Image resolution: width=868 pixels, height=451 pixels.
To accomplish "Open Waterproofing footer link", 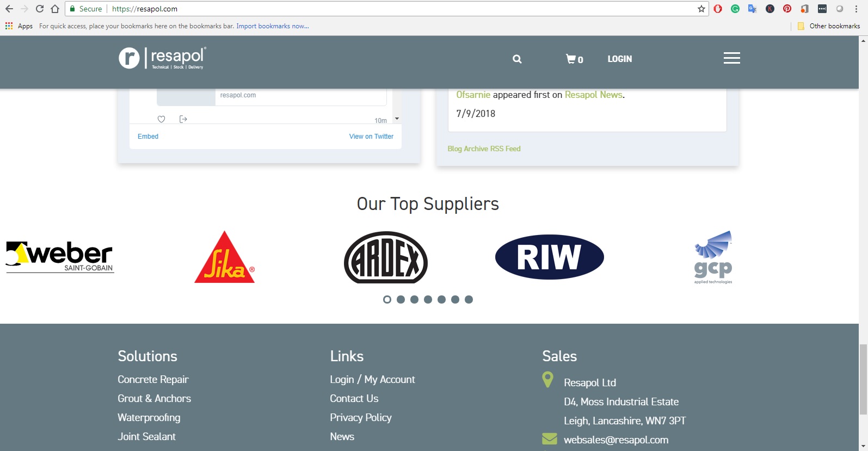I will [149, 417].
